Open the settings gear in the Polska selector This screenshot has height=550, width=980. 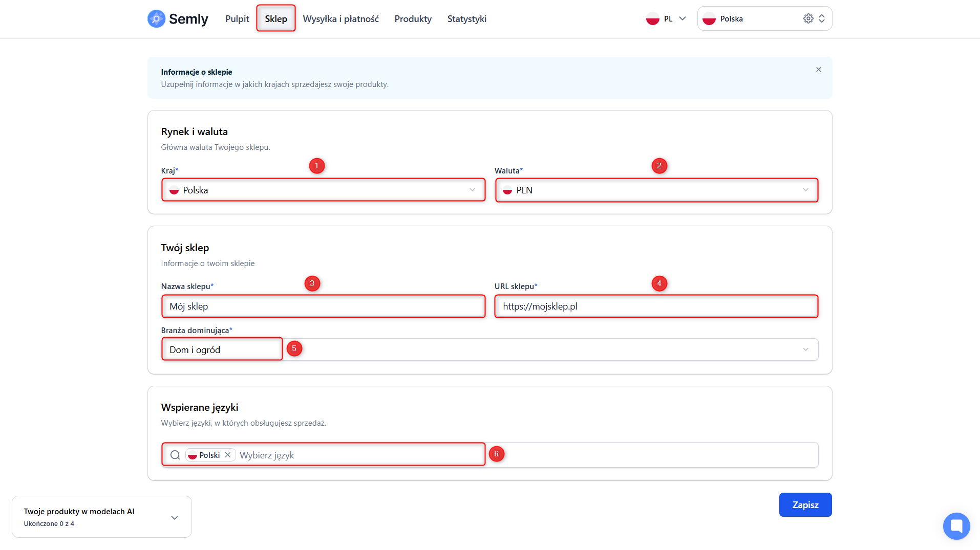coord(808,18)
